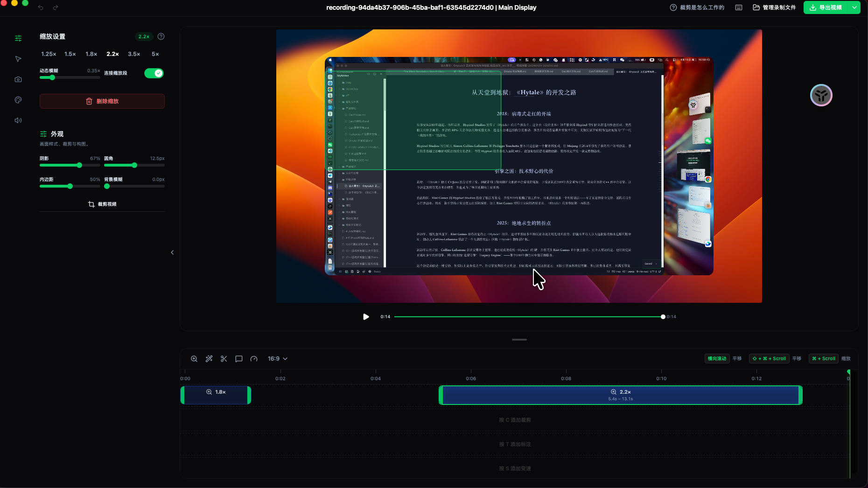Image resolution: width=868 pixels, height=488 pixels.
Task: Play the video preview
Action: 366,317
